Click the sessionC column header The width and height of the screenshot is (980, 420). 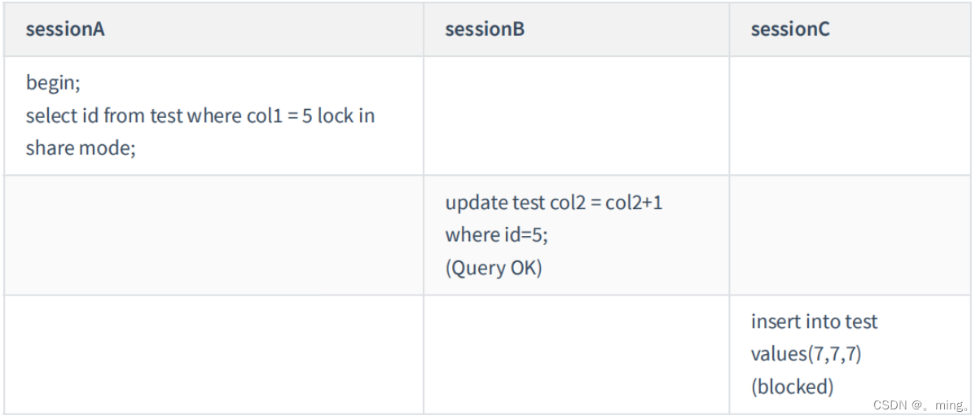(790, 30)
